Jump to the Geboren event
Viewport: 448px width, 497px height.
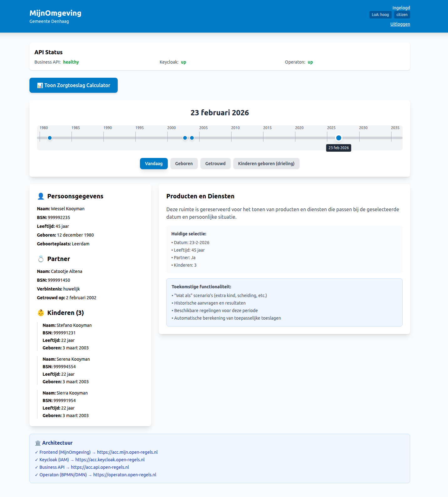[184, 164]
